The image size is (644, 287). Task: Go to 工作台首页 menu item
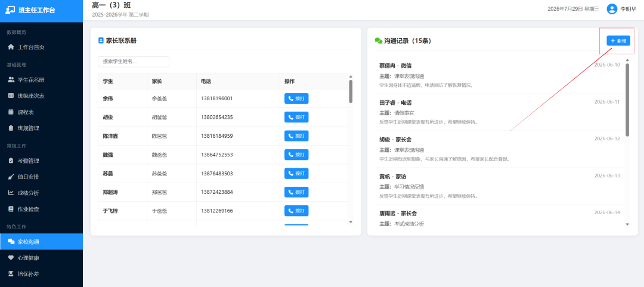point(41,47)
